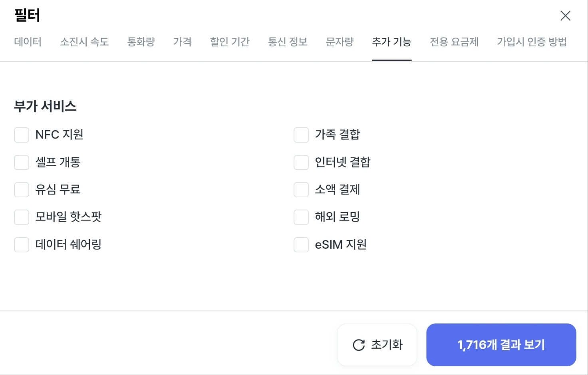Viewport: 588px width, 375px height.
Task: Click the 1,716개 결과 보기 button
Action: pyautogui.click(x=501, y=345)
